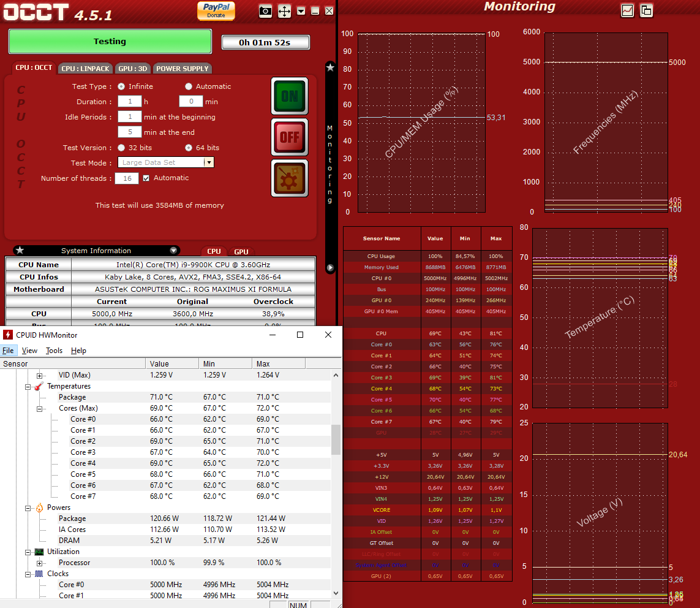Click the red OFF stop button
The height and width of the screenshot is (608, 700).
tap(290, 137)
